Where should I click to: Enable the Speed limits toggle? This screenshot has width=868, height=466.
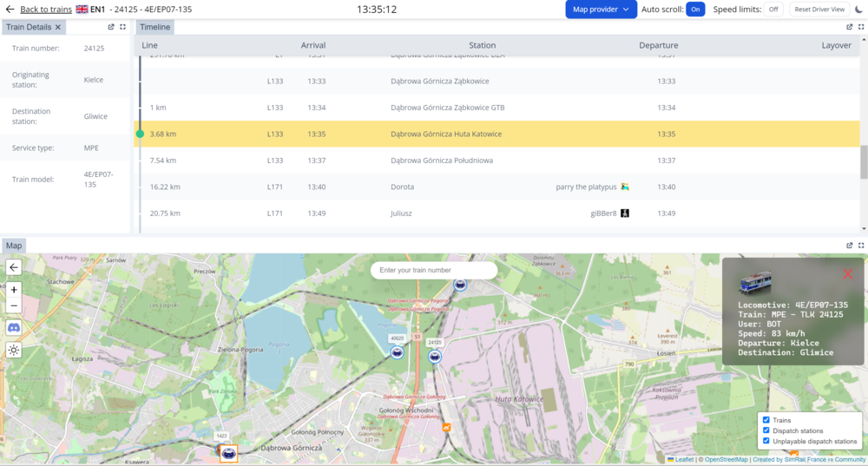772,10
